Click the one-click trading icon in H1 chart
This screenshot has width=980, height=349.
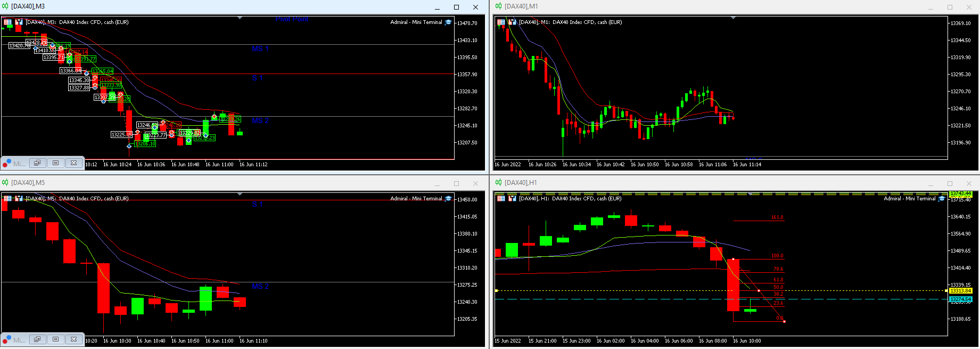501,199
